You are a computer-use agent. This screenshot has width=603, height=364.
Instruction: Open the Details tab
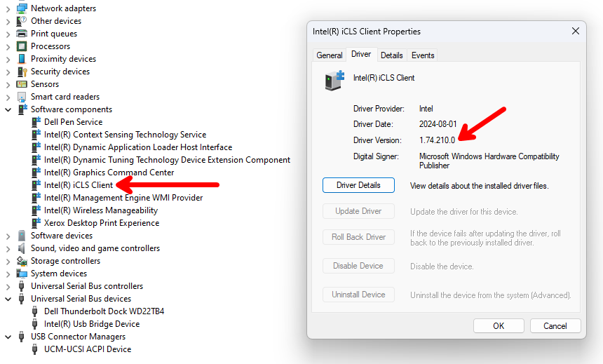click(x=391, y=55)
